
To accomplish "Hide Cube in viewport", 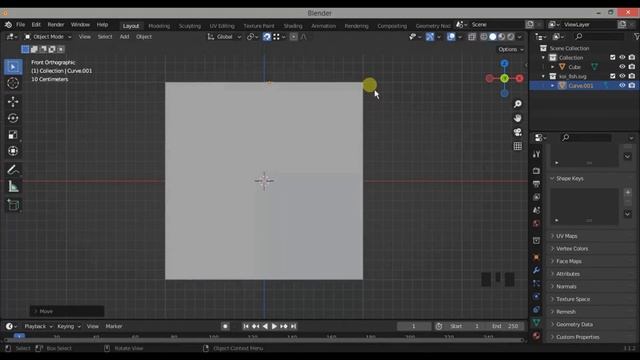I will pos(622,67).
